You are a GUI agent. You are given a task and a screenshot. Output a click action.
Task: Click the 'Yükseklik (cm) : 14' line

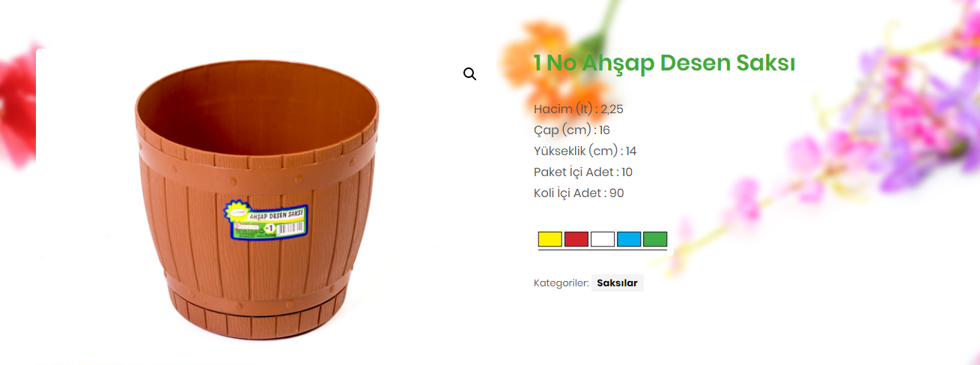click(585, 151)
